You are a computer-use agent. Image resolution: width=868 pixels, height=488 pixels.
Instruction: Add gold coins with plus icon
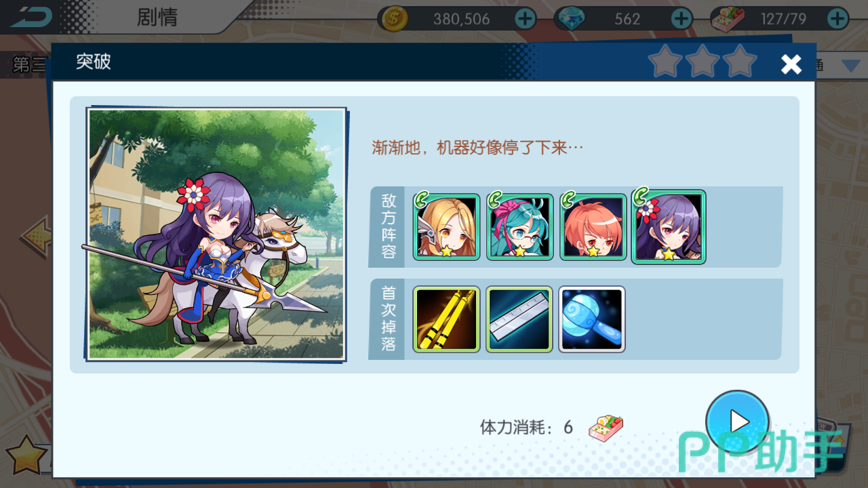coord(525,18)
